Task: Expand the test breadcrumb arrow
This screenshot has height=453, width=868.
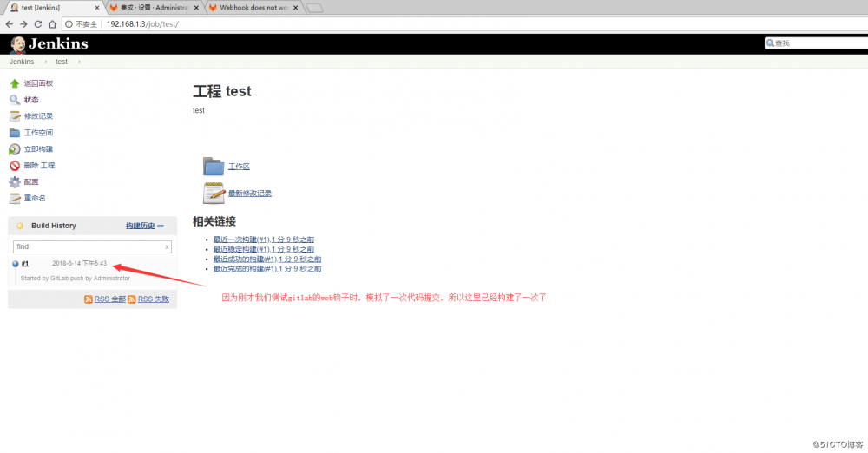Action: (x=79, y=62)
